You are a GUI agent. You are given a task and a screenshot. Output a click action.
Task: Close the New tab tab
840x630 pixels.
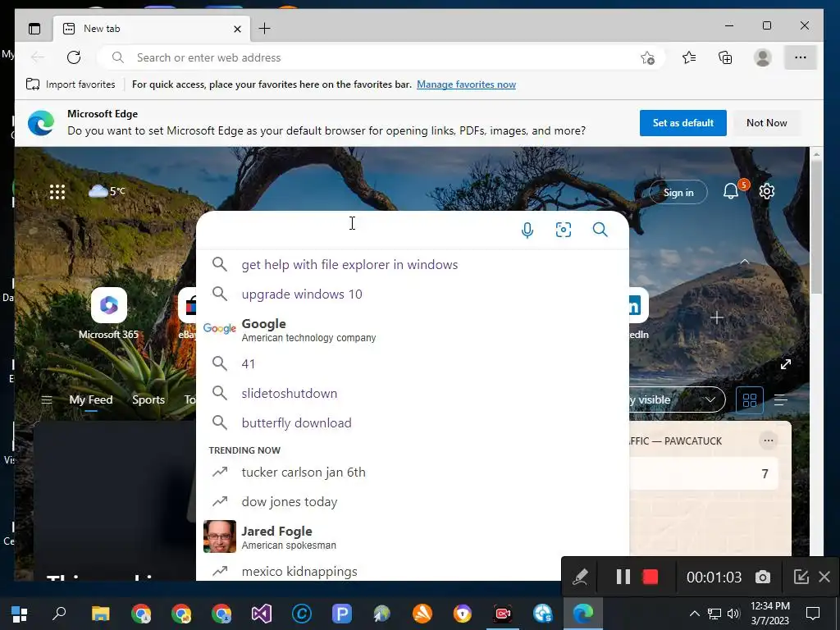click(237, 29)
